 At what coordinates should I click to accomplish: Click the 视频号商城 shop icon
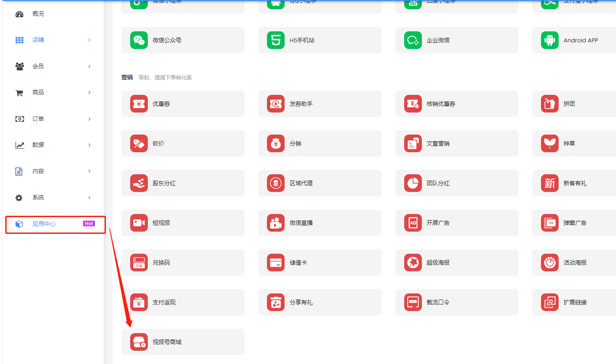click(x=139, y=342)
